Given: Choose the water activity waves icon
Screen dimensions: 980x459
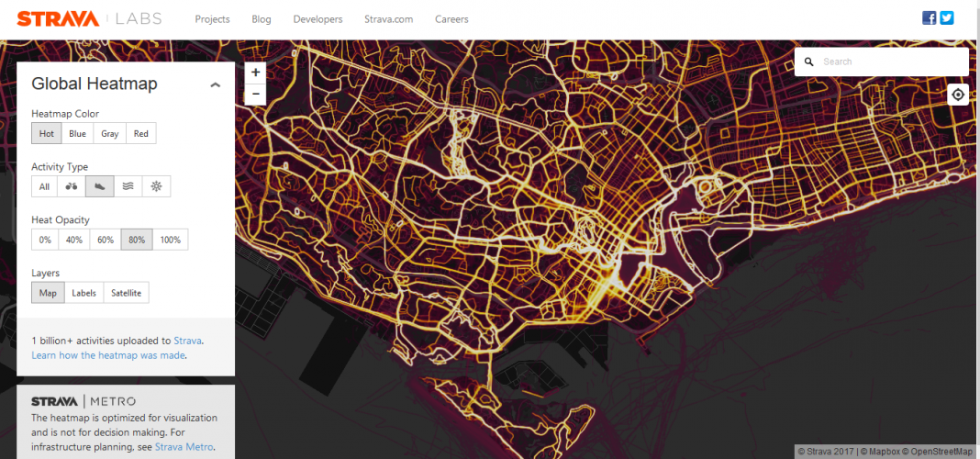Looking at the screenshot, I should (128, 186).
